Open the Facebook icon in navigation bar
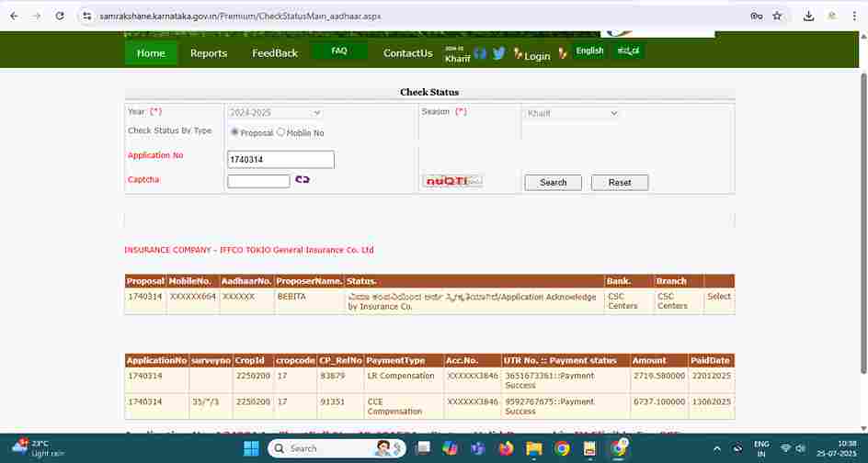Screen dimensions: 868x463 480,53
